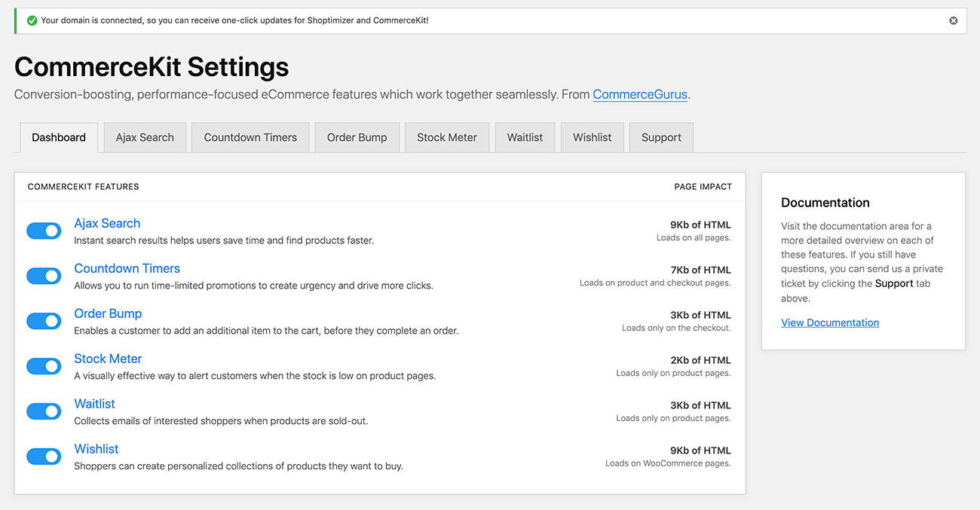Click the green checkmark success icon
Image resolution: width=980 pixels, height=510 pixels.
click(32, 21)
